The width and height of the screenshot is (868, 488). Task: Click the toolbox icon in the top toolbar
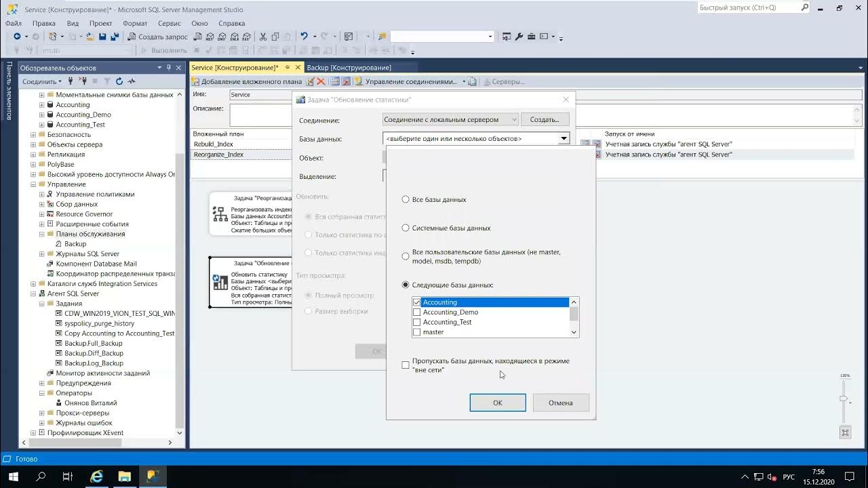[532, 37]
